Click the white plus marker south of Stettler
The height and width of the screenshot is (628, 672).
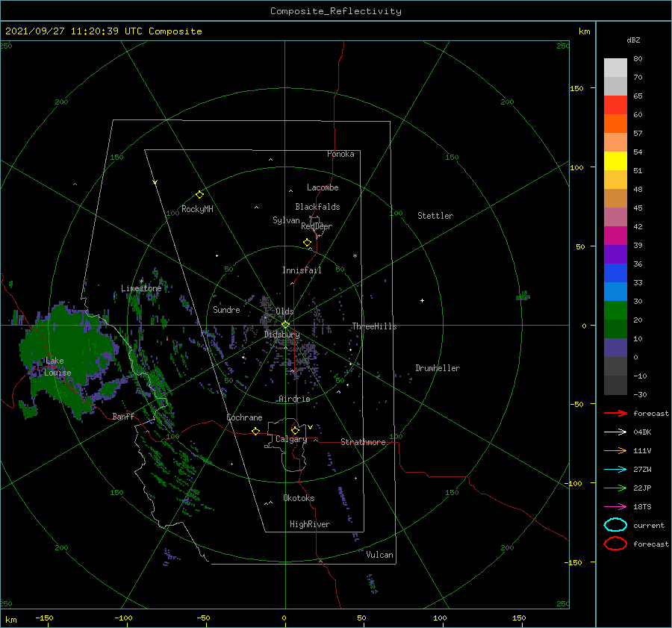422,300
